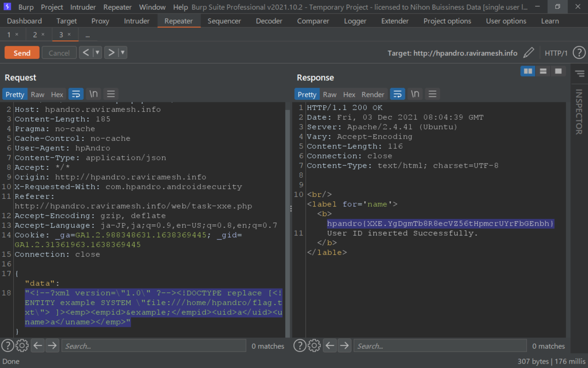Open back history dropdown arrow

pos(97,53)
